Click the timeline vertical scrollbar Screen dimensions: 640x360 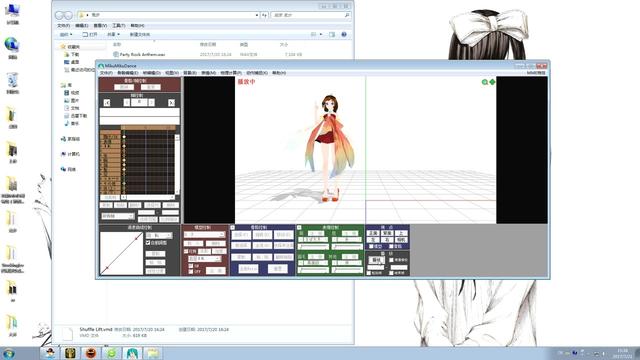point(177,164)
